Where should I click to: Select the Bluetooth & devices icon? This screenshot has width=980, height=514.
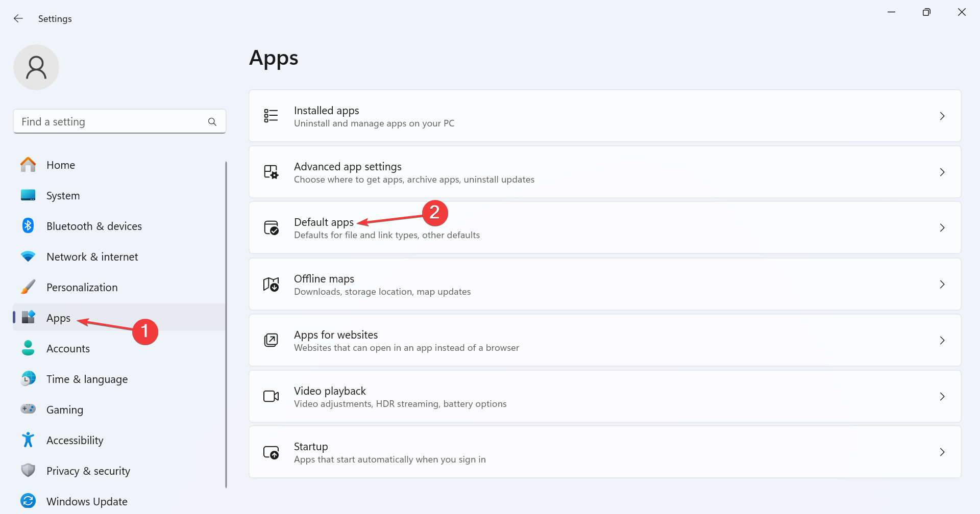28,225
